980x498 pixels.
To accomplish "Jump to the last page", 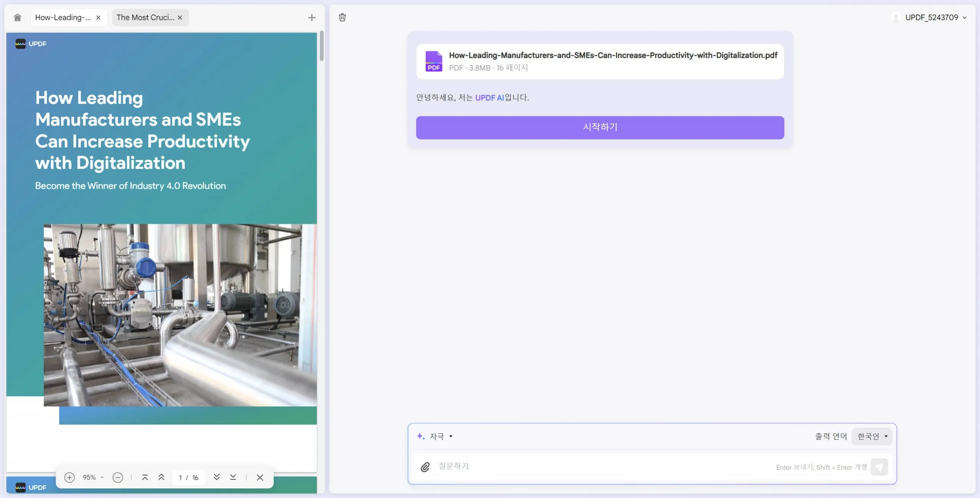I will pyautogui.click(x=233, y=477).
